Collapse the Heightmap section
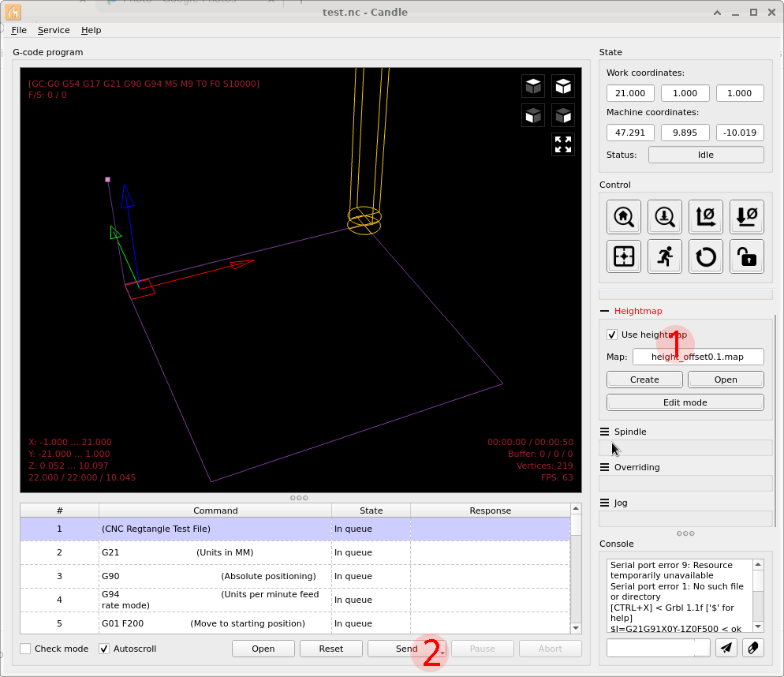Image resolution: width=784 pixels, height=677 pixels. click(605, 310)
